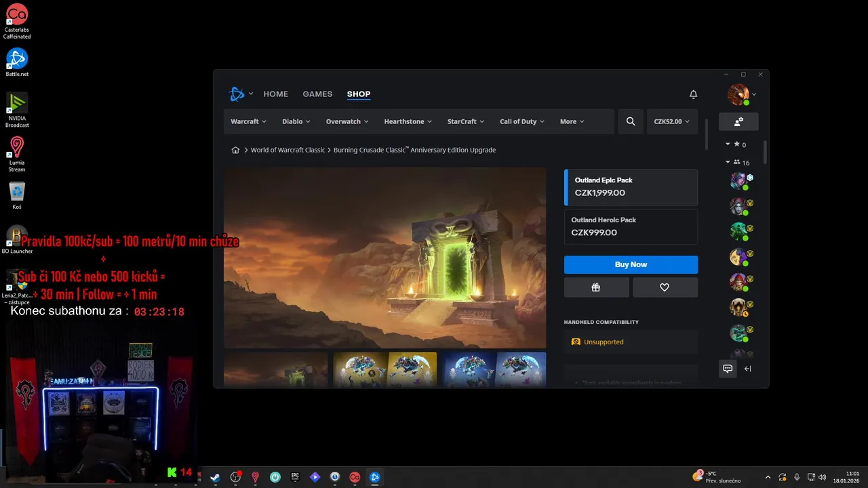Click the friends list scrollbar
Image resolution: width=868 pixels, height=488 pixels.
(x=765, y=152)
